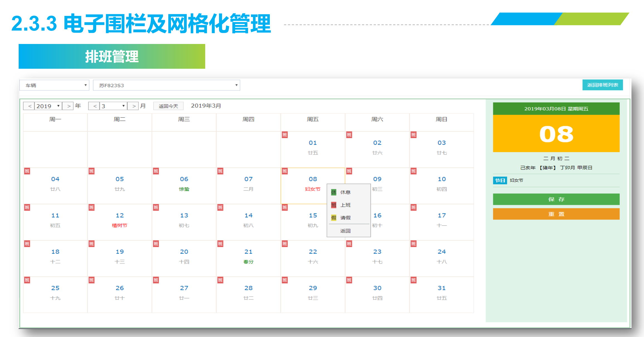The width and height of the screenshot is (644, 337).
Task: Advance to next month with arrow
Action: tap(133, 106)
